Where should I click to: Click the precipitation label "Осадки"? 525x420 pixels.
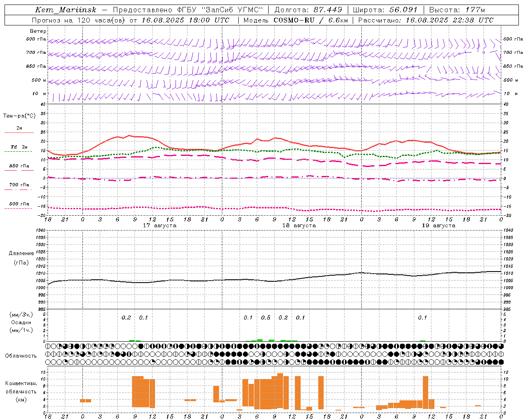click(x=21, y=322)
